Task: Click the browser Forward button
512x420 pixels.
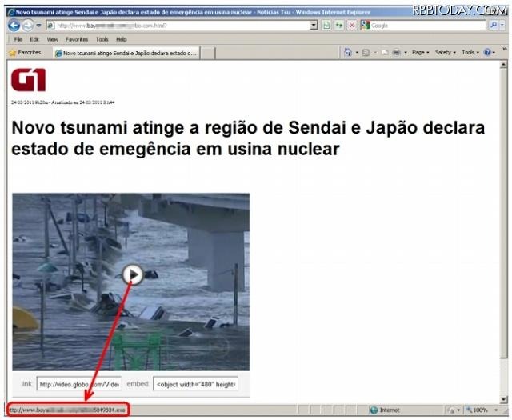Action: [27, 26]
